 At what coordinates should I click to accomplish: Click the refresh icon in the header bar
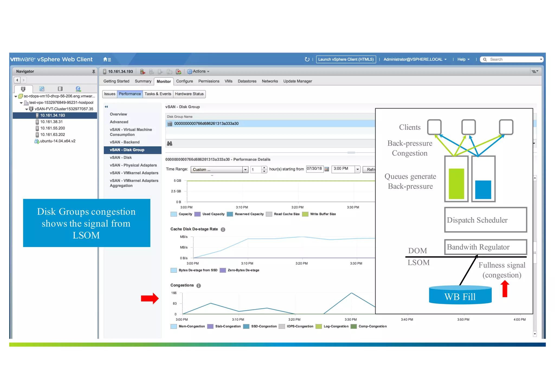307,59
